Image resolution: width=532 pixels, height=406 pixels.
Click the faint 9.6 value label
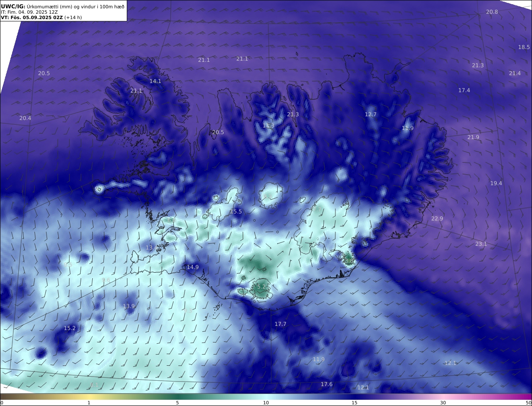tap(106, 280)
